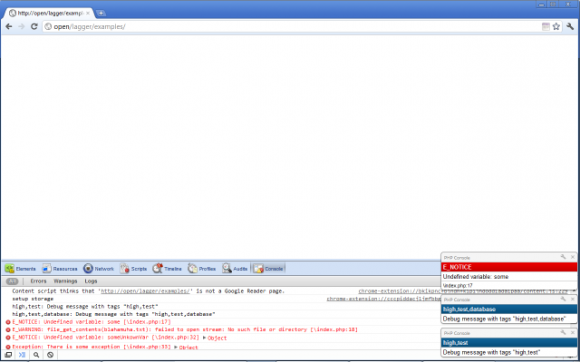This screenshot has width=580, height=362.
Task: Click the popup message with tags "high,test,database"
Action: click(505, 319)
